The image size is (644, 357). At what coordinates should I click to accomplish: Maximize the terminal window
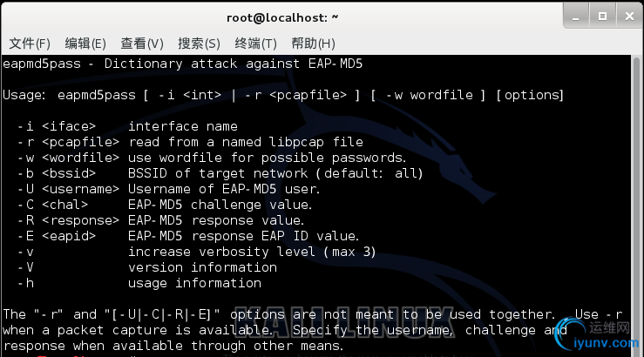click(600, 15)
